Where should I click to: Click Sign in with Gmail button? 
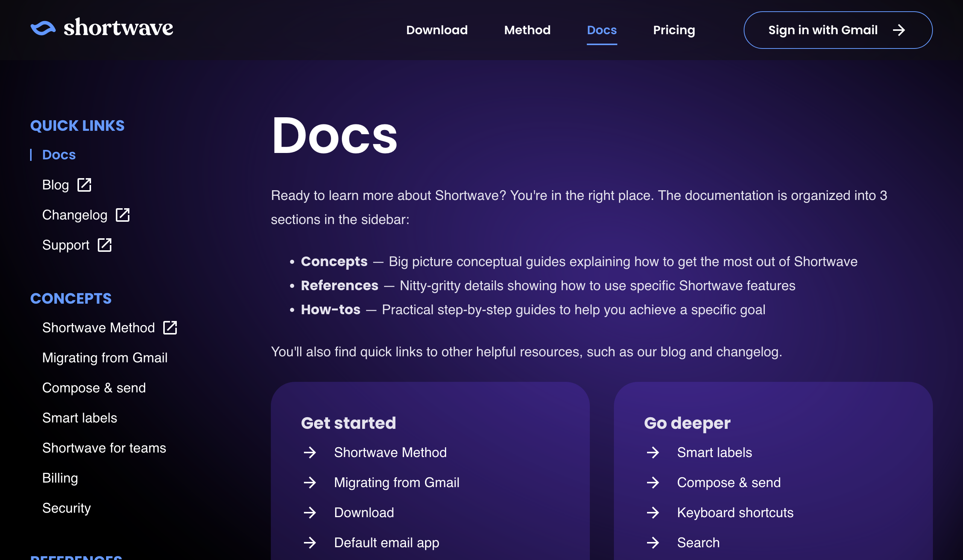[838, 30]
